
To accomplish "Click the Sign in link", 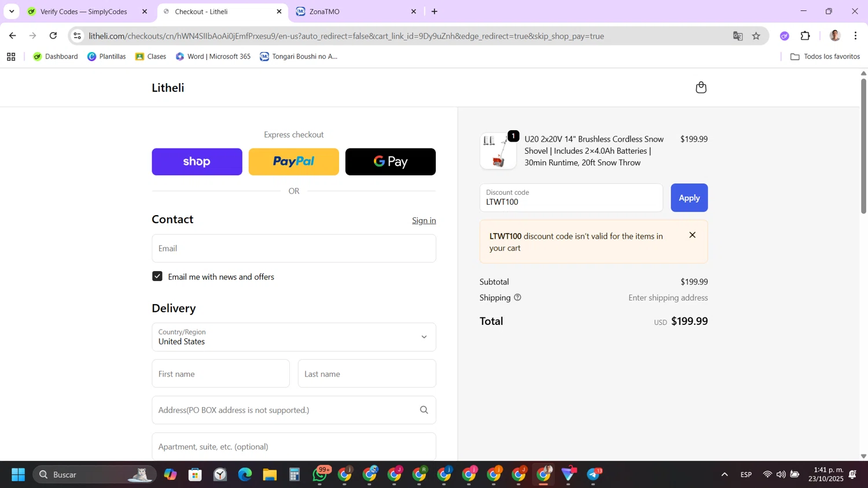I will click(424, 220).
